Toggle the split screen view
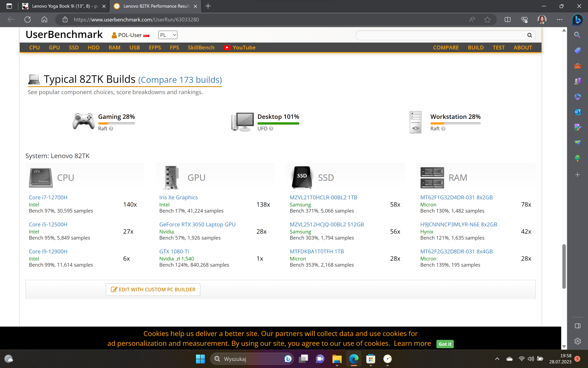588x368 pixels. point(507,20)
